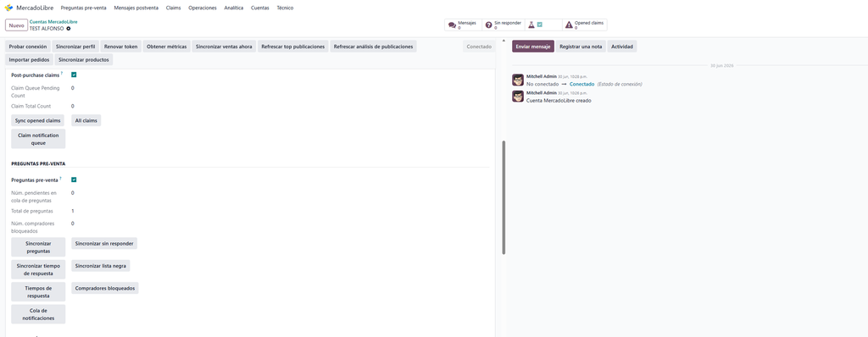Click Sincronizar perfil button

(x=75, y=47)
